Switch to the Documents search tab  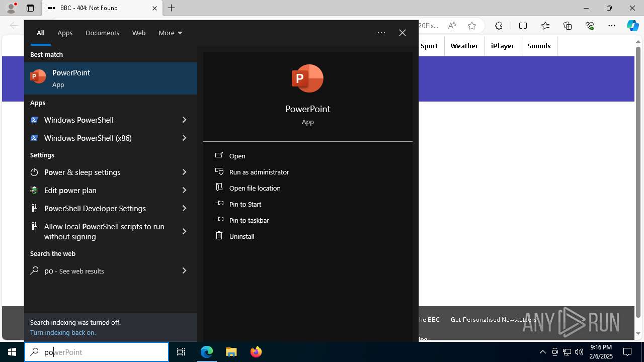point(102,33)
